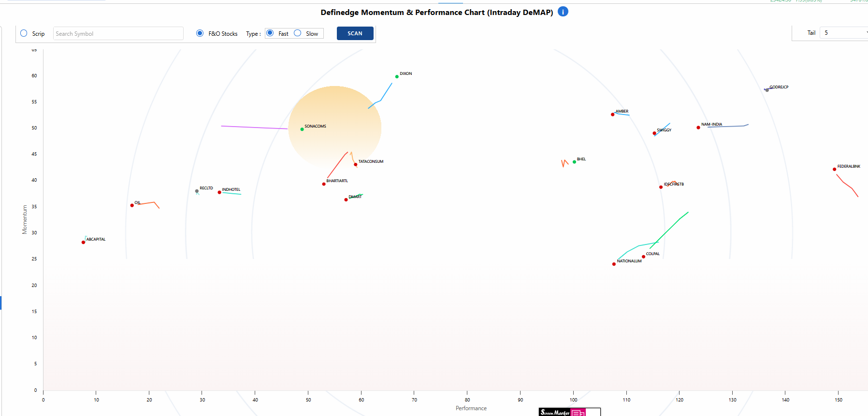This screenshot has width=868, height=416.
Task: Select the NATIONALUM data point
Action: click(x=614, y=264)
